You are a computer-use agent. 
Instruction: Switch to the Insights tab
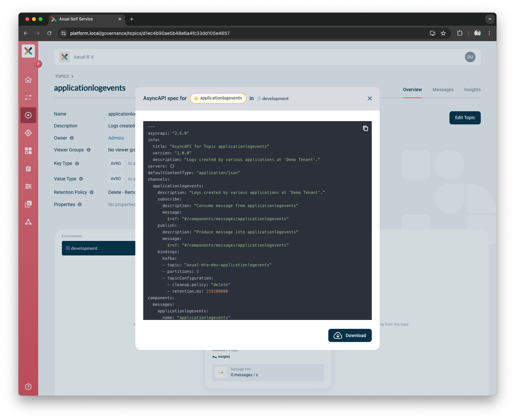472,90
